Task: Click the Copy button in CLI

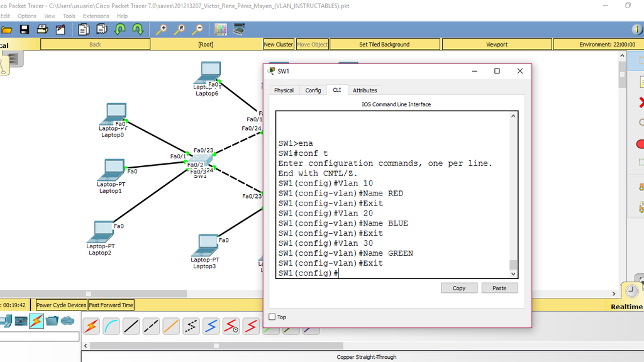Action: tap(459, 288)
